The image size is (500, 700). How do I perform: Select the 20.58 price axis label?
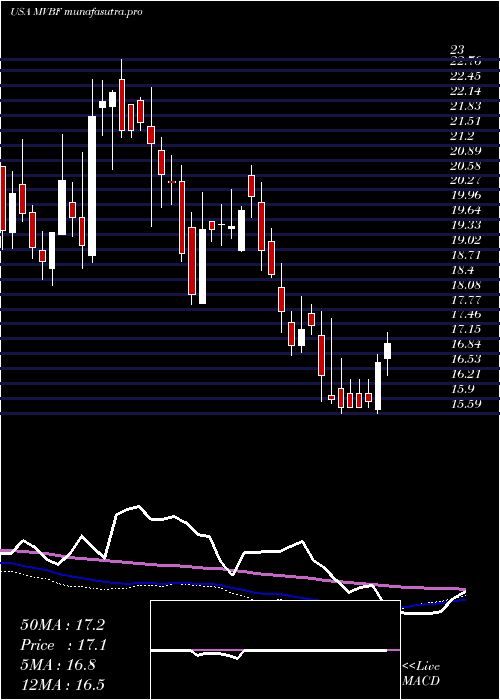point(466,166)
